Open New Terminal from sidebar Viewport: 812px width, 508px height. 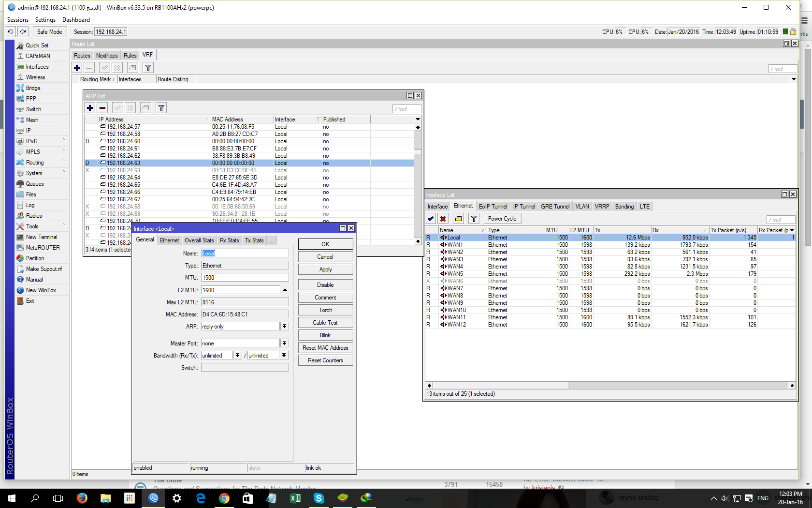pos(42,237)
